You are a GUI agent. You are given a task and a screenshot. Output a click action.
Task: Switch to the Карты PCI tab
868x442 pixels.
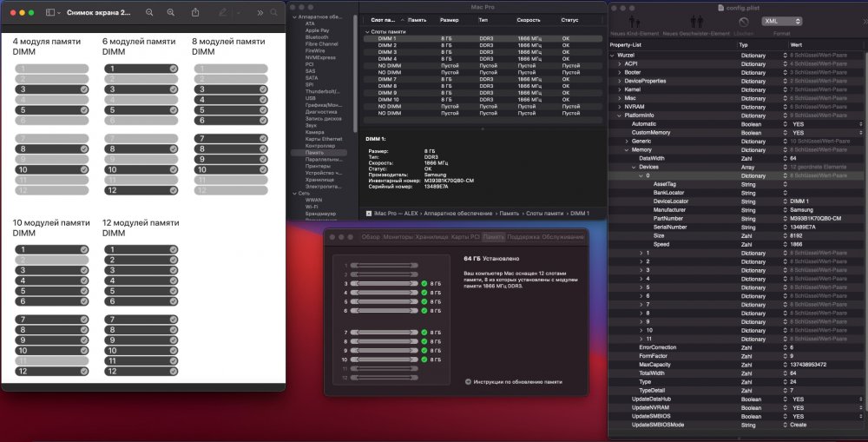(x=465, y=237)
